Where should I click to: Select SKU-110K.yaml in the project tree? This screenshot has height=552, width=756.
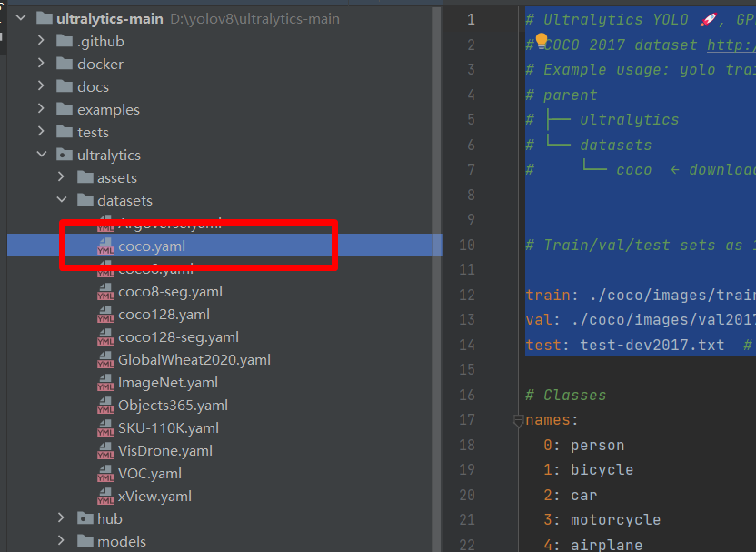[168, 428]
